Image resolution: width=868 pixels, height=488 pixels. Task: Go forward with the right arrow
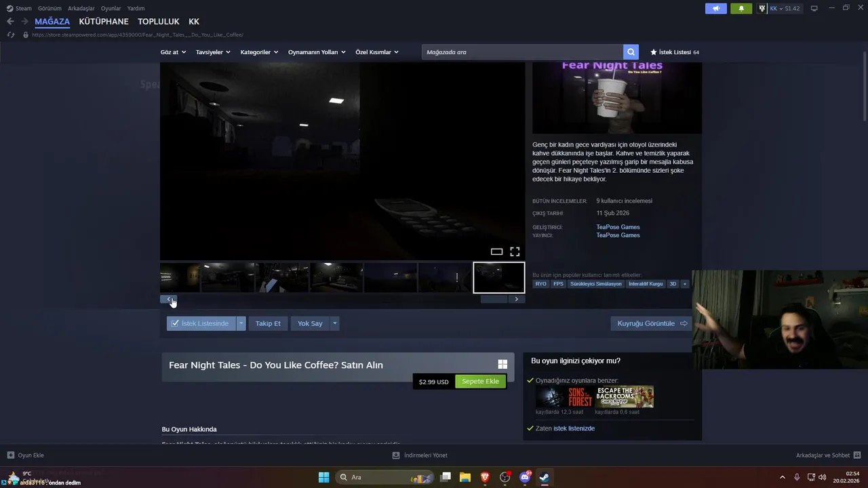click(x=24, y=22)
